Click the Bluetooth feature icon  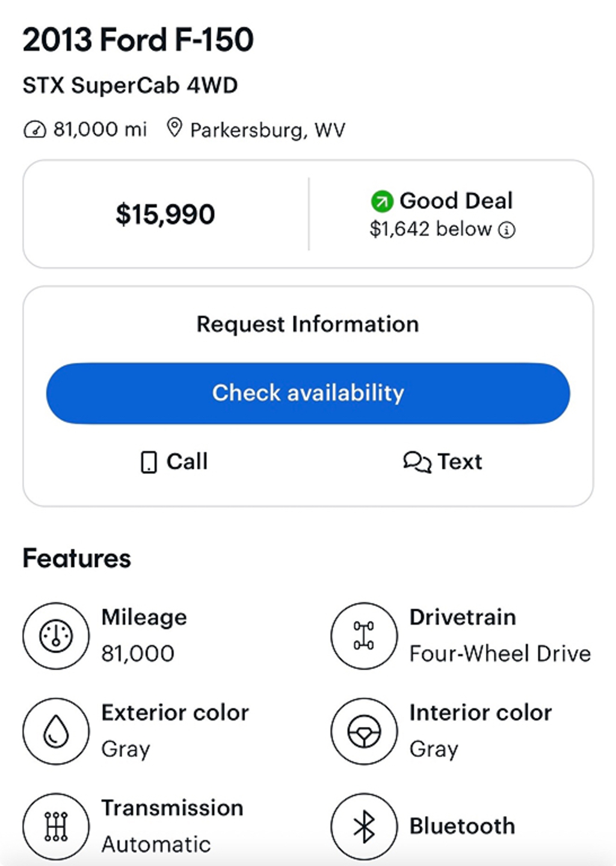(x=364, y=826)
